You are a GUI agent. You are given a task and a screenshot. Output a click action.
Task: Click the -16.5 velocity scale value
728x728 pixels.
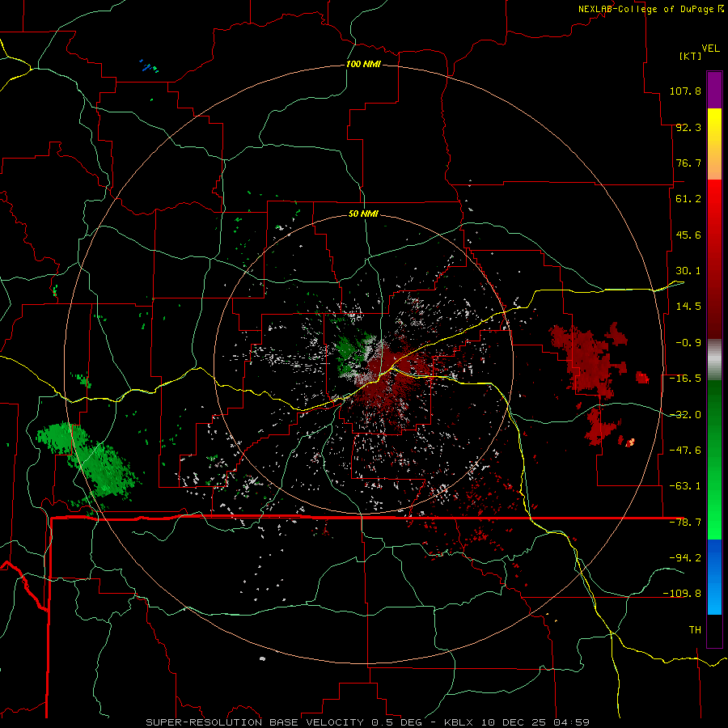(685, 379)
